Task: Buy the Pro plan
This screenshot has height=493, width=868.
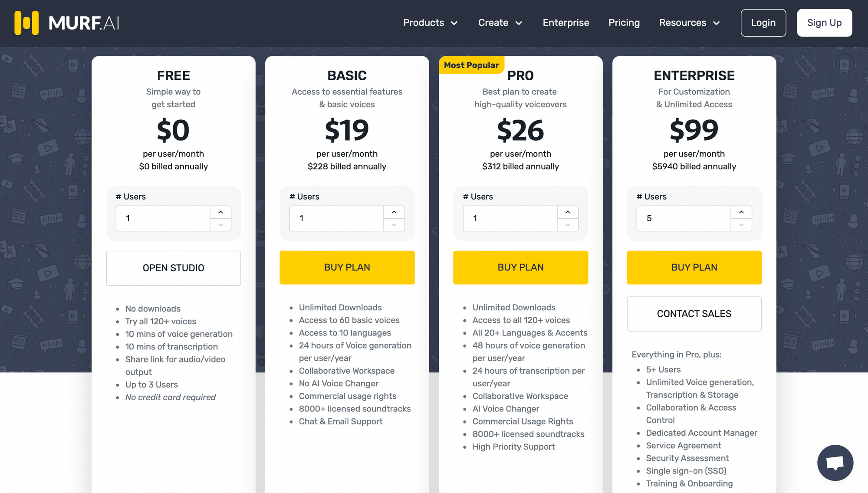Action: tap(521, 267)
